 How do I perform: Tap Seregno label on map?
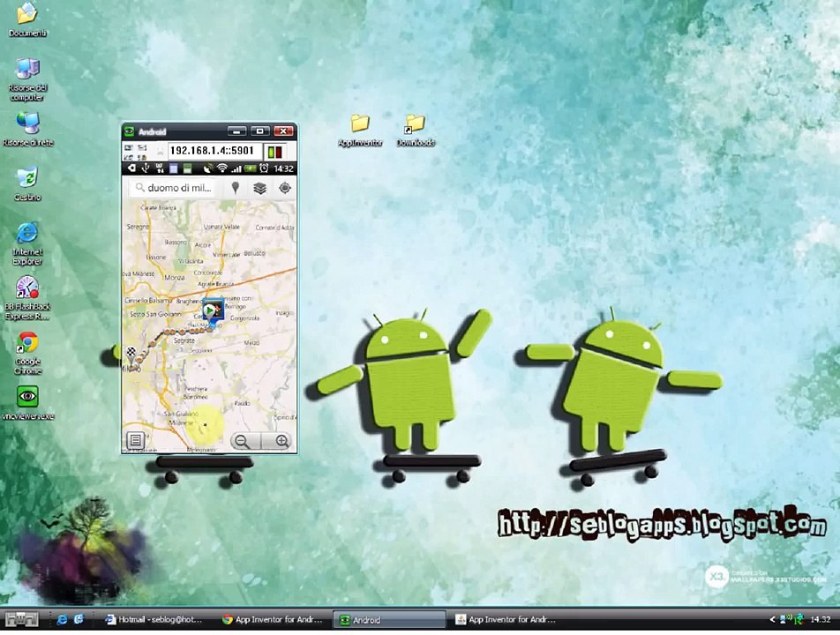pyautogui.click(x=138, y=227)
